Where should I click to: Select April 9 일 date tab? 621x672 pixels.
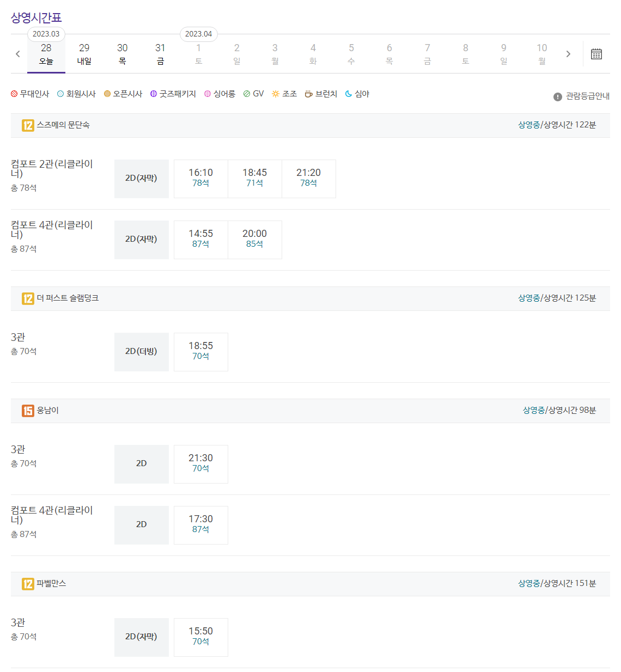(504, 54)
